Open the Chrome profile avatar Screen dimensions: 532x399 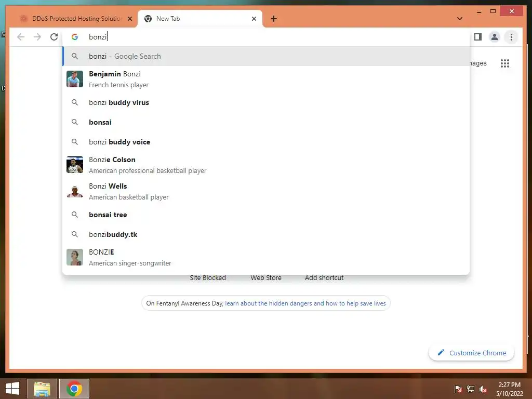point(495,37)
